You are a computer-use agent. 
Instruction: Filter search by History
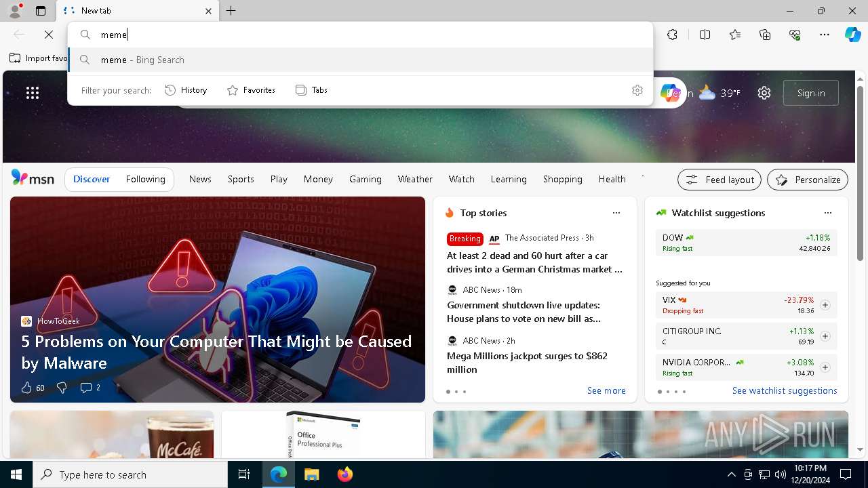[x=186, y=90]
